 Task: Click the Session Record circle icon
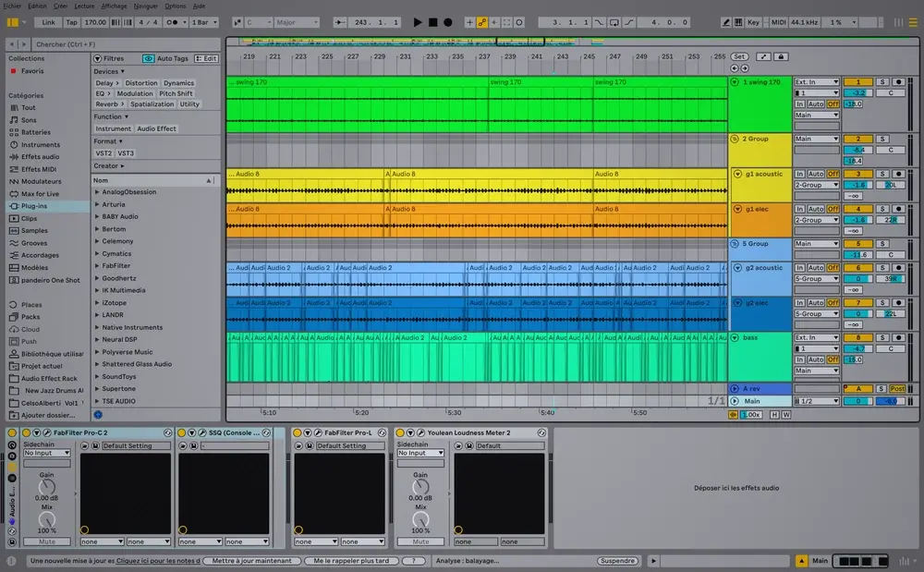(x=519, y=22)
